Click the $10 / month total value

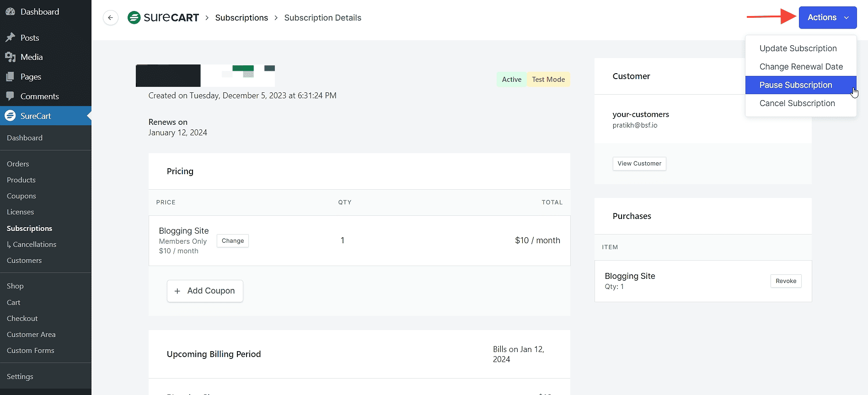[537, 240]
